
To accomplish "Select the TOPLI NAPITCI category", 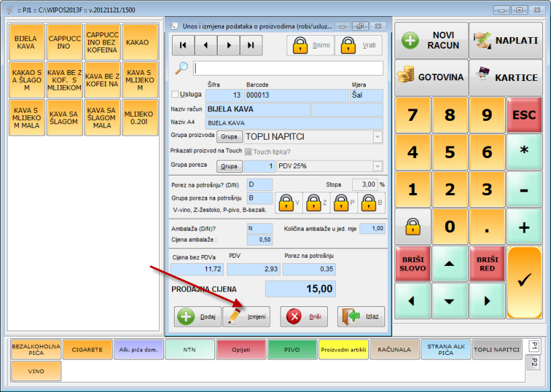I will click(x=496, y=349).
